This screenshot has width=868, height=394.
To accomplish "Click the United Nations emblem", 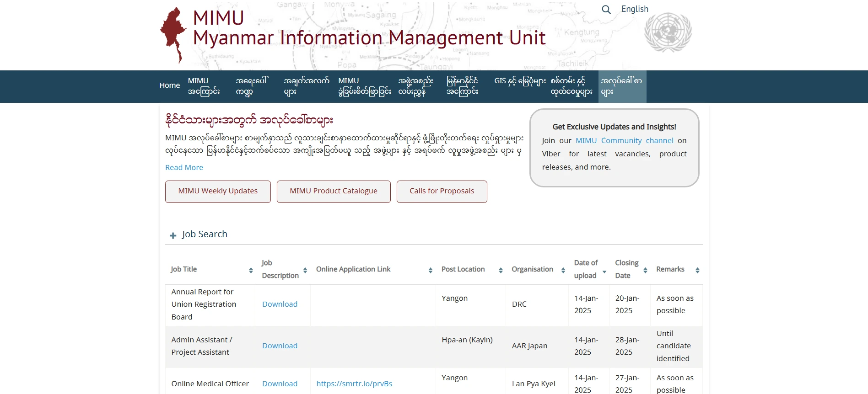I will click(x=668, y=32).
